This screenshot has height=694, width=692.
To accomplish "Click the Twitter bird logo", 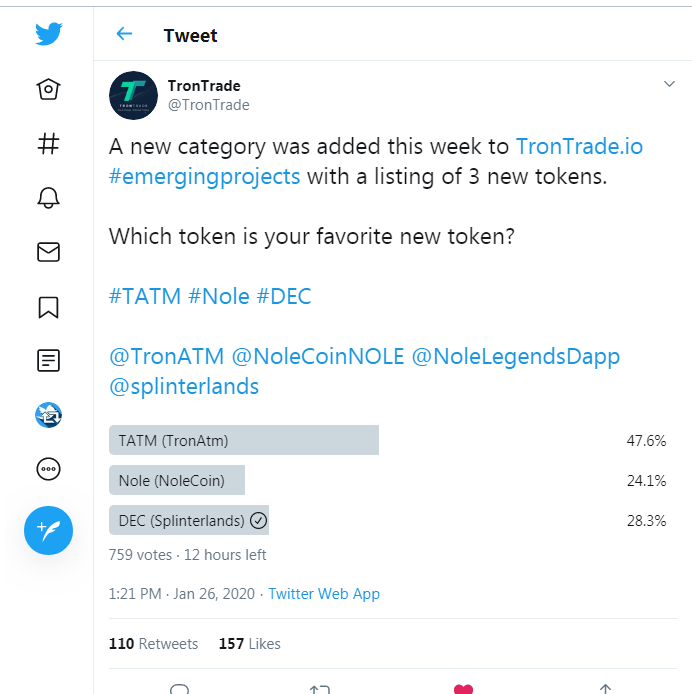I will tap(49, 34).
